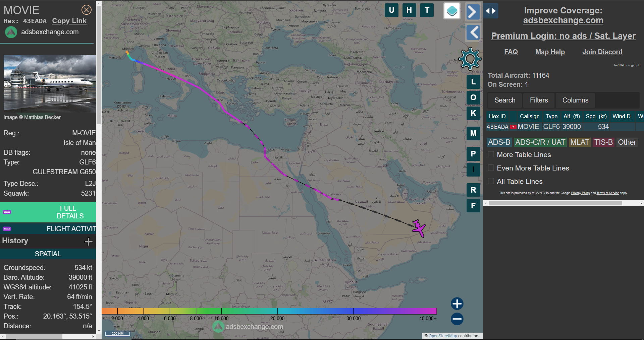Click the adsbexchange logo in the info panel

(11, 32)
